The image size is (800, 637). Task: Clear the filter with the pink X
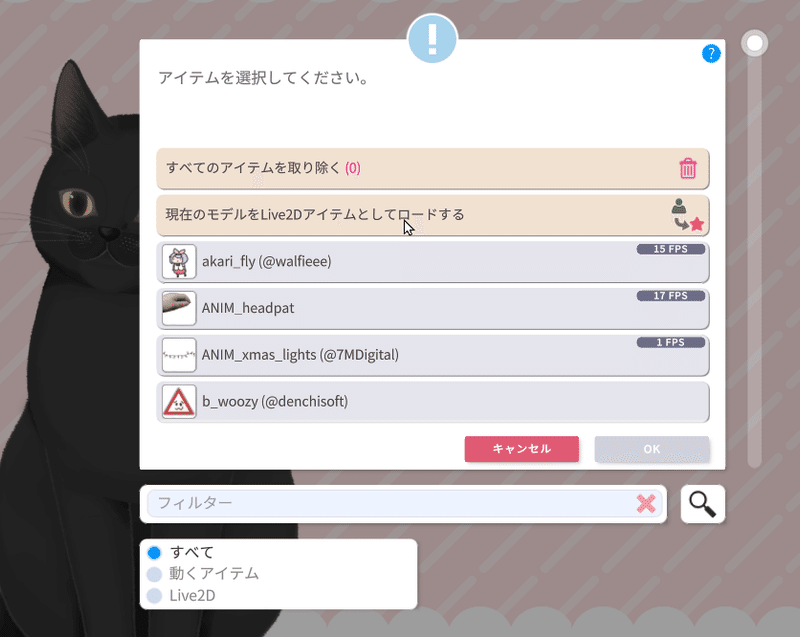coord(646,504)
